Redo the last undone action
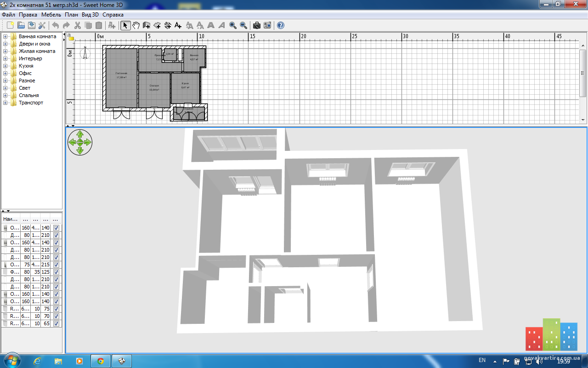Image resolution: width=588 pixels, height=368 pixels. 66,25
